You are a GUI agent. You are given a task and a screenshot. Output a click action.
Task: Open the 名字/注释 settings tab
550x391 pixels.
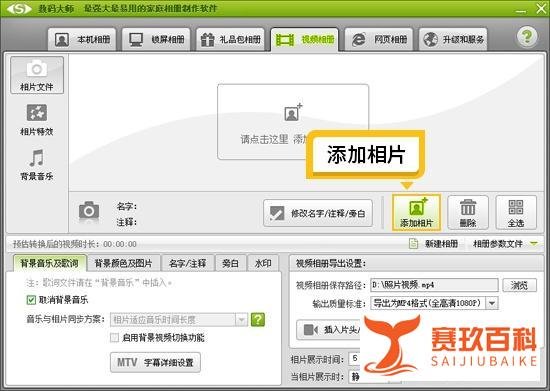tap(187, 263)
